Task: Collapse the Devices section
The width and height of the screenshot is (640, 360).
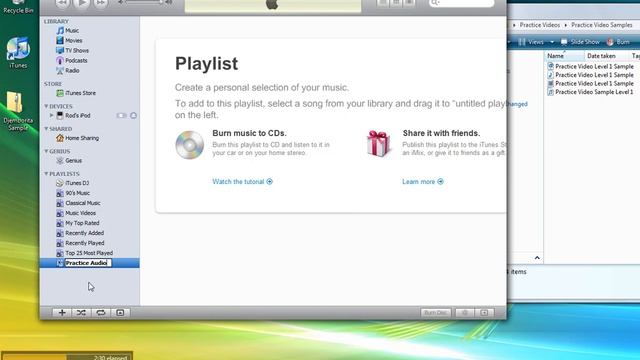Action: pos(46,106)
